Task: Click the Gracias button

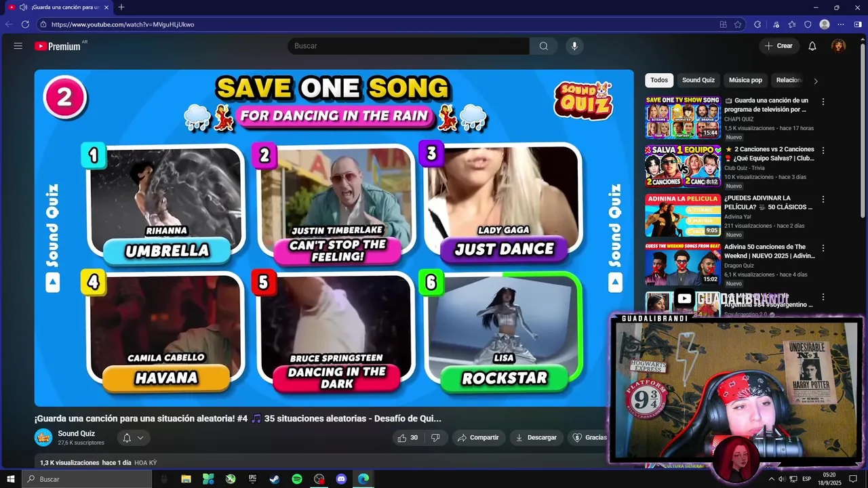Action: pyautogui.click(x=589, y=438)
